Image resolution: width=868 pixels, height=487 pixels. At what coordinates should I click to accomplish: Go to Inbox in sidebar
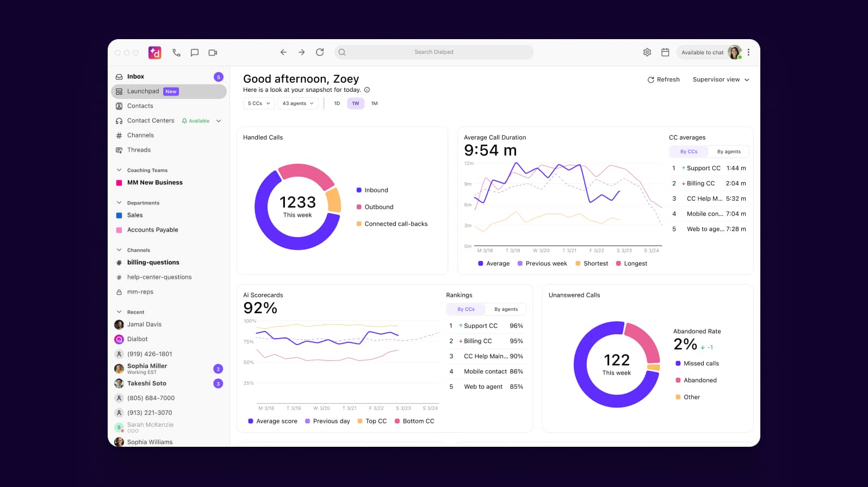click(135, 77)
